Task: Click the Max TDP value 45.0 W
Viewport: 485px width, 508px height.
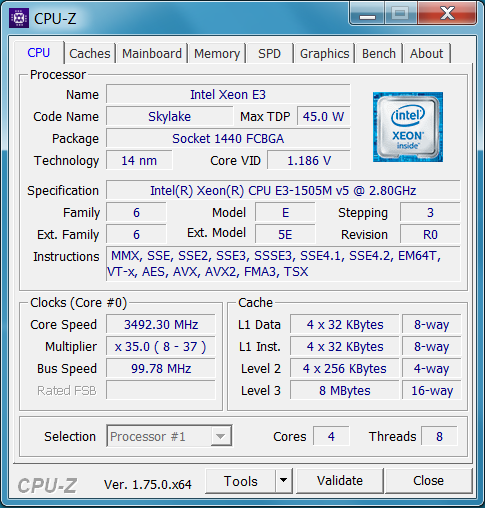Action: click(323, 116)
